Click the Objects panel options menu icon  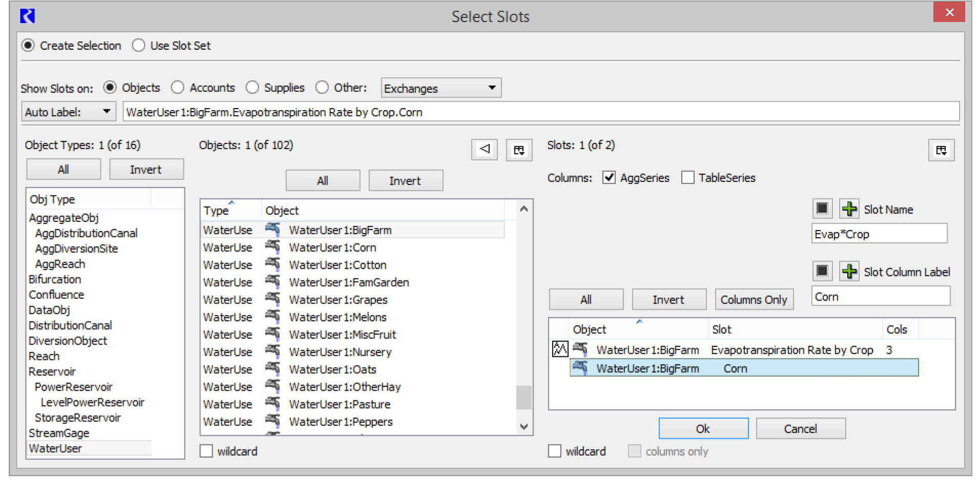click(x=519, y=150)
